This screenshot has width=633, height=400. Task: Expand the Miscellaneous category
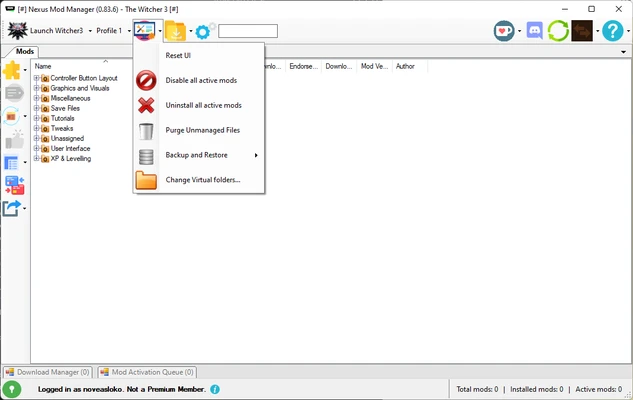(x=36, y=98)
